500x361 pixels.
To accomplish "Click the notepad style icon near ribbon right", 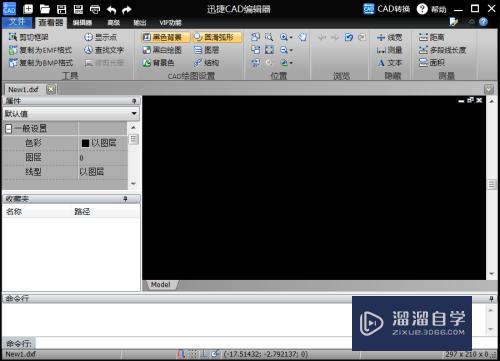I will (453, 22).
